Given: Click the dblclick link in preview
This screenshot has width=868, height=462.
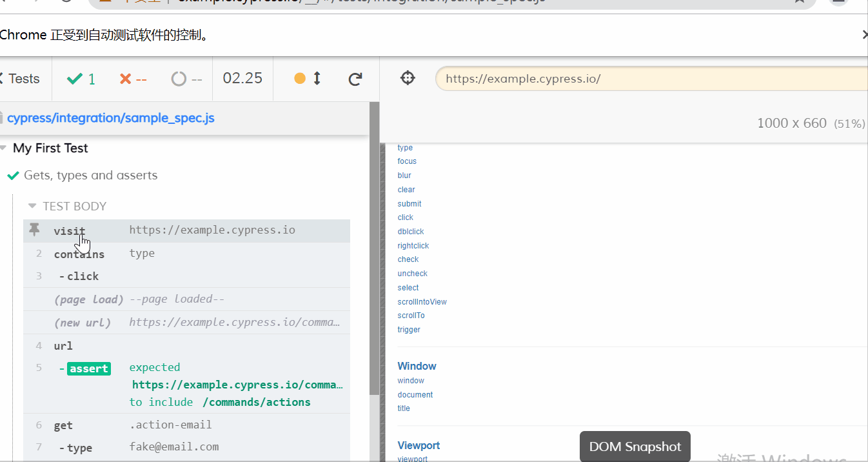Looking at the screenshot, I should pos(411,232).
